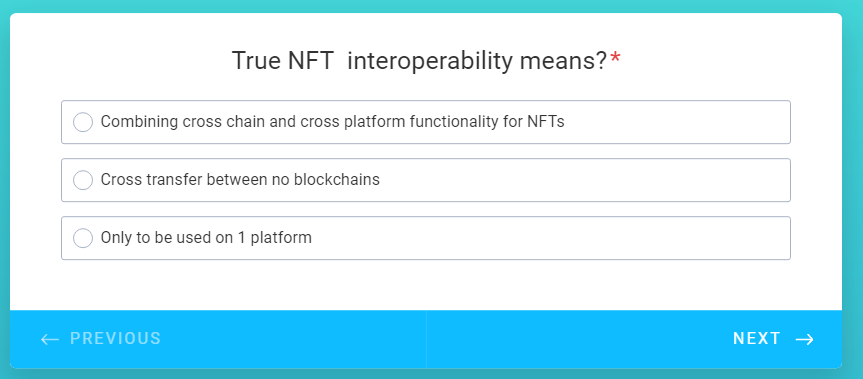Click empty area inside the first answer option box

677,122
